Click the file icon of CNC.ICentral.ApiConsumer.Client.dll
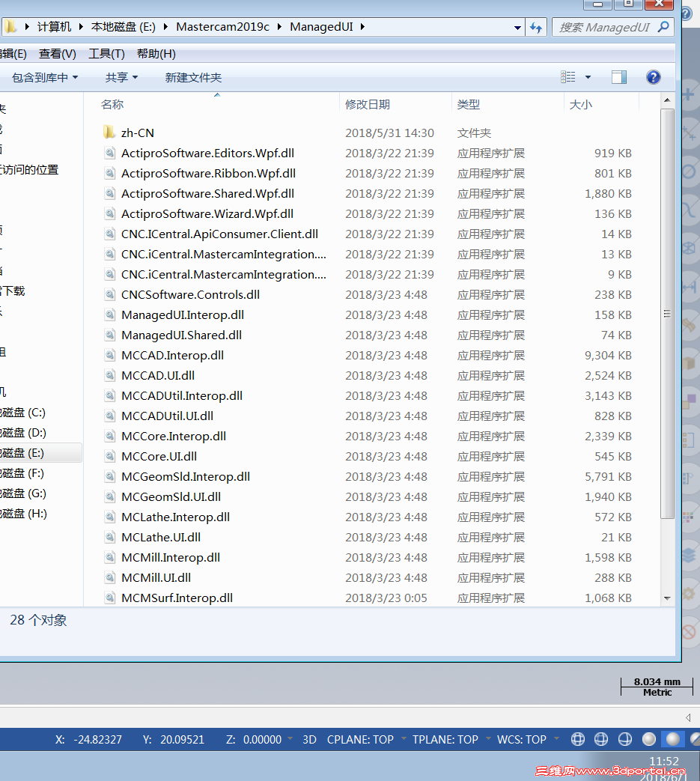The height and width of the screenshot is (781, 700). pyautogui.click(x=109, y=234)
